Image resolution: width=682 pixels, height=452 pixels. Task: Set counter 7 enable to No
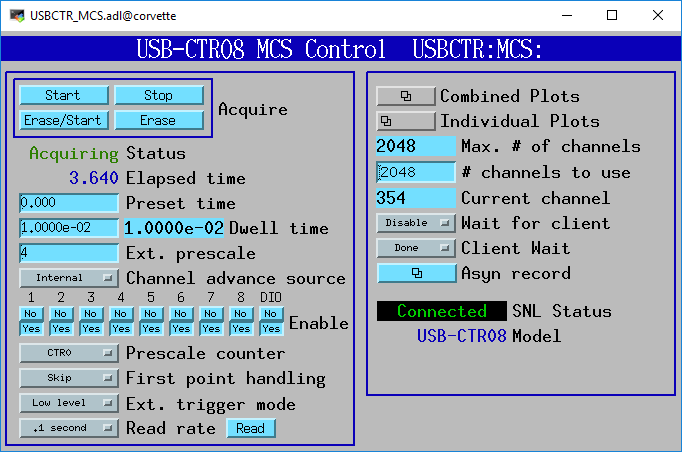211,313
